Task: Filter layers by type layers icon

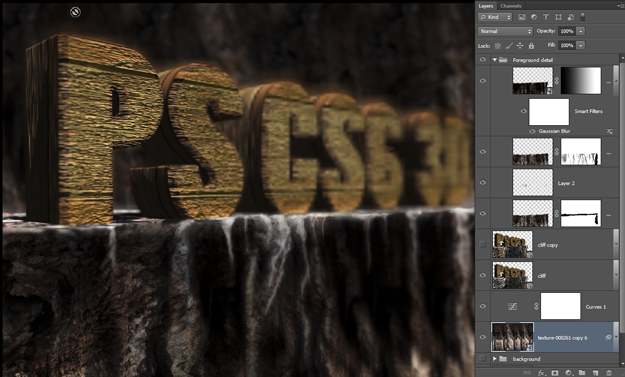Action: point(546,17)
